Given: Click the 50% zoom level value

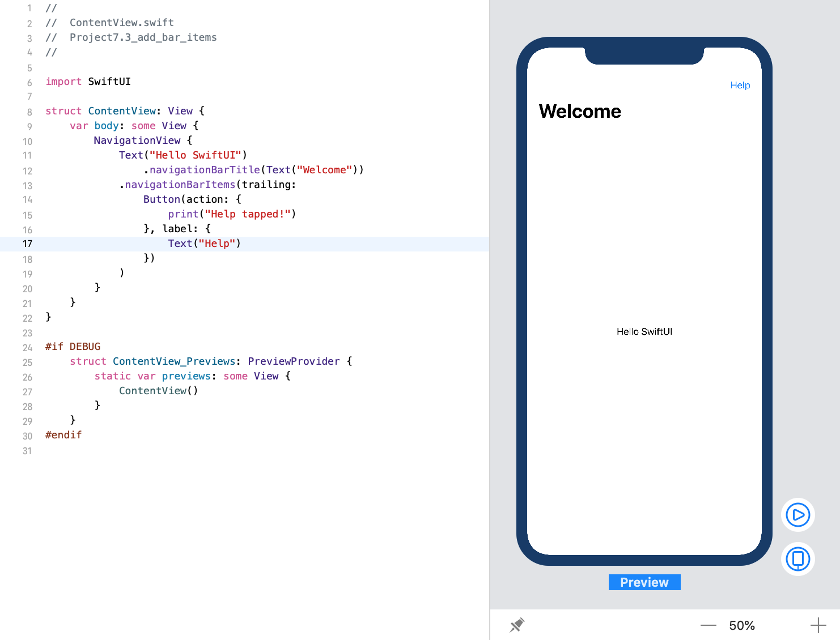Looking at the screenshot, I should pyautogui.click(x=742, y=625).
